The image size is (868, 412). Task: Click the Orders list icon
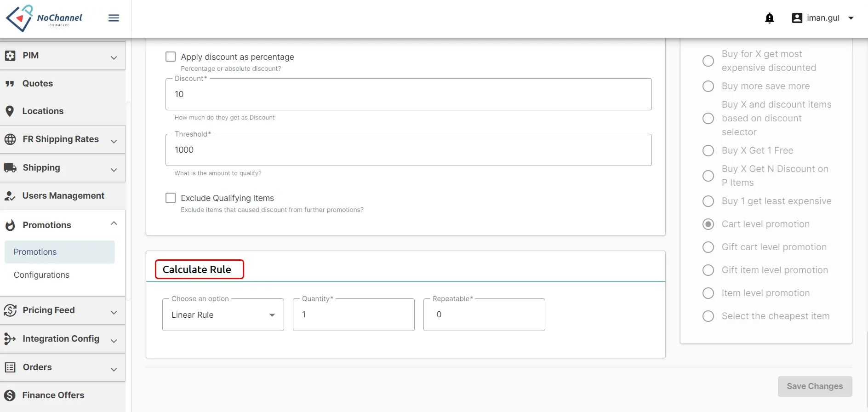tap(10, 367)
